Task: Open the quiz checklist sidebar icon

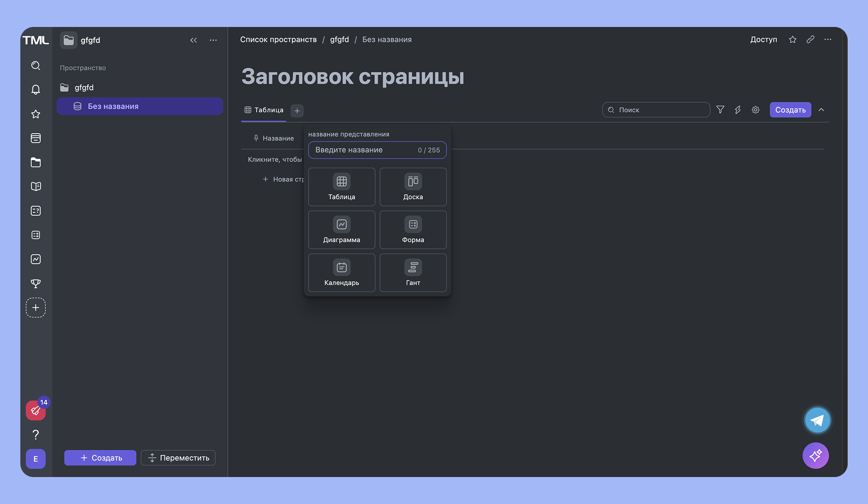Action: pos(36,211)
